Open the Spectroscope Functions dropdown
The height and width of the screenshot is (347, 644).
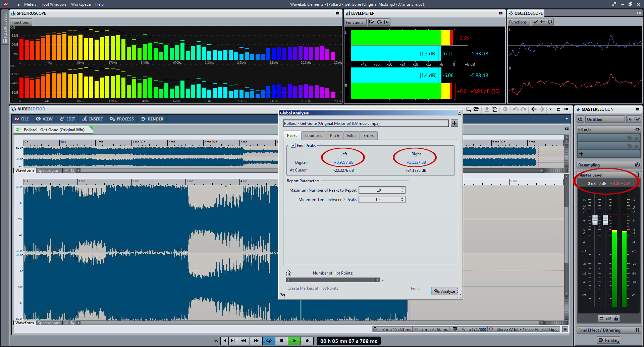click(x=20, y=22)
